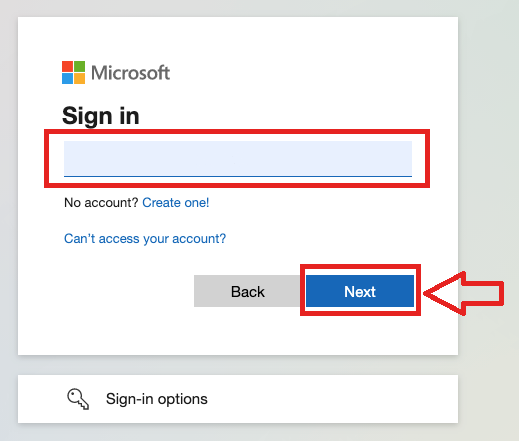
Task: Open the Sign-in options text
Action: click(x=157, y=399)
